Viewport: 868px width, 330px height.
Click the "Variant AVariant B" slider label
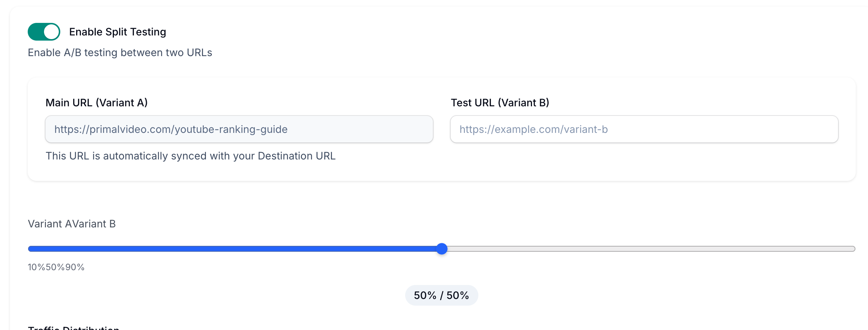[72, 224]
